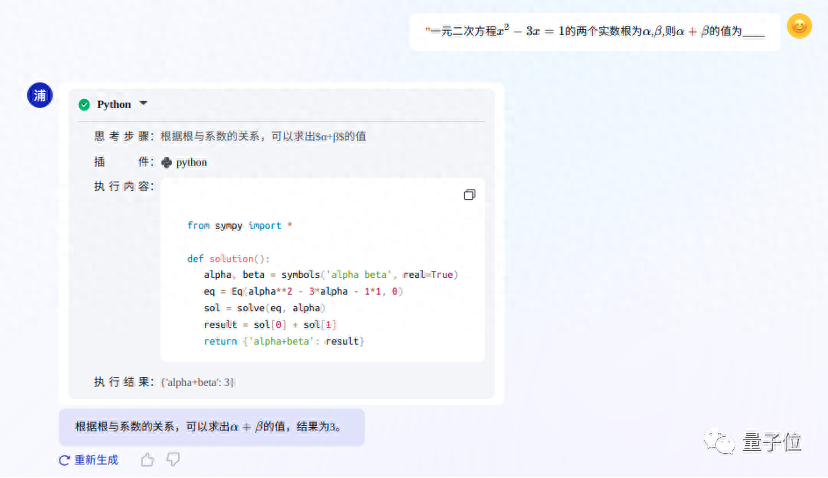The width and height of the screenshot is (828, 478).
Task: Click the return statement code line
Action: click(283, 342)
